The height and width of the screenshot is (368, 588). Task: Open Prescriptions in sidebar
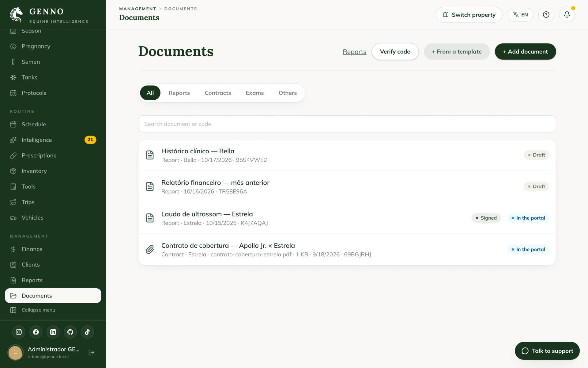click(53, 155)
